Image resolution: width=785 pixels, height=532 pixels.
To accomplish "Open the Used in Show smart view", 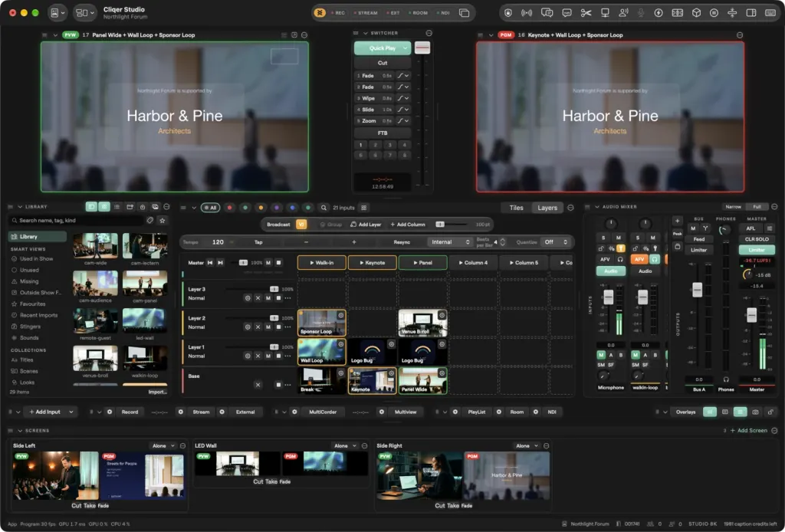I will (36, 259).
